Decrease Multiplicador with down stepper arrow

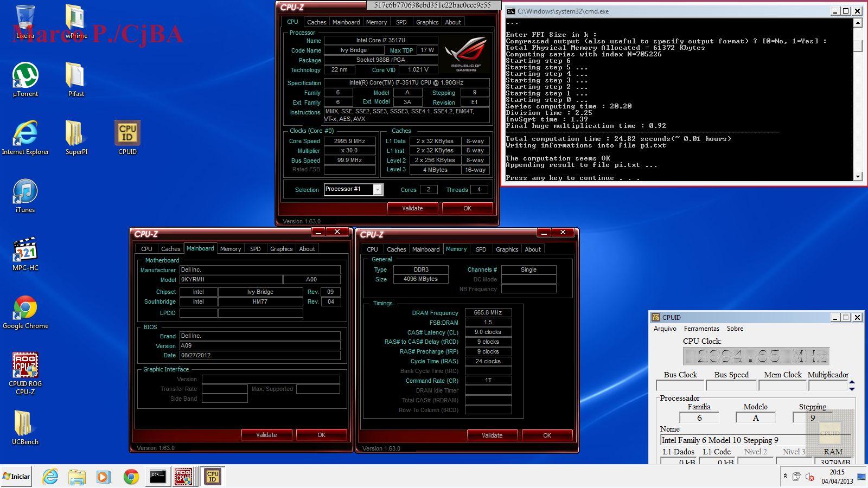tap(852, 389)
